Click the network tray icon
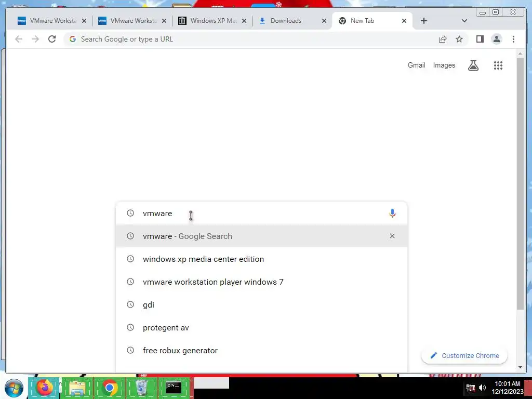Viewport: 532px width, 399px height. pos(471,388)
